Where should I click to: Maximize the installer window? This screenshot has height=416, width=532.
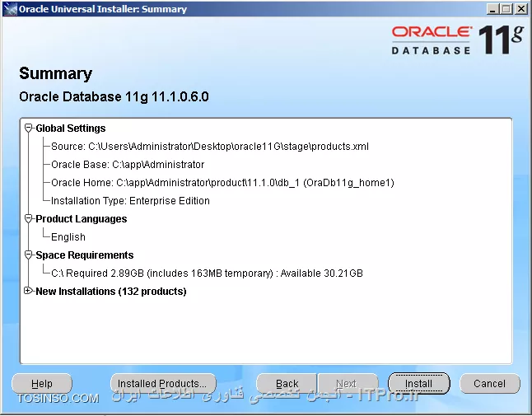pyautogui.click(x=506, y=9)
